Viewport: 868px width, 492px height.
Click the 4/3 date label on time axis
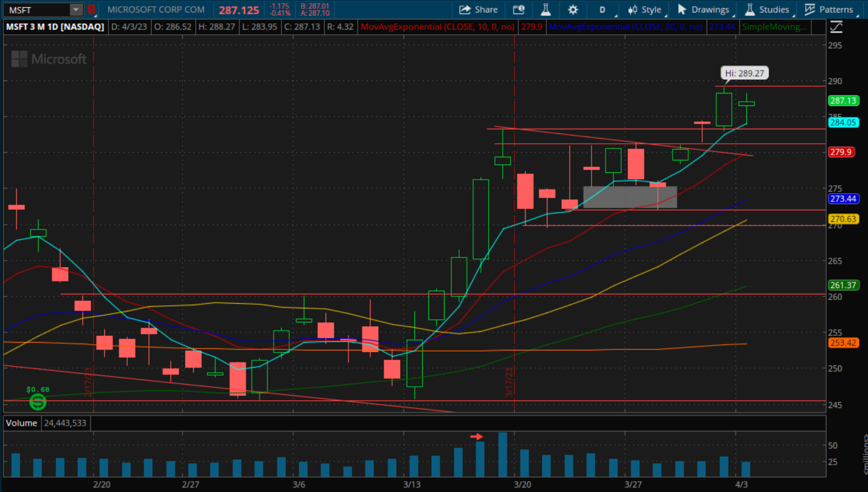pos(741,484)
